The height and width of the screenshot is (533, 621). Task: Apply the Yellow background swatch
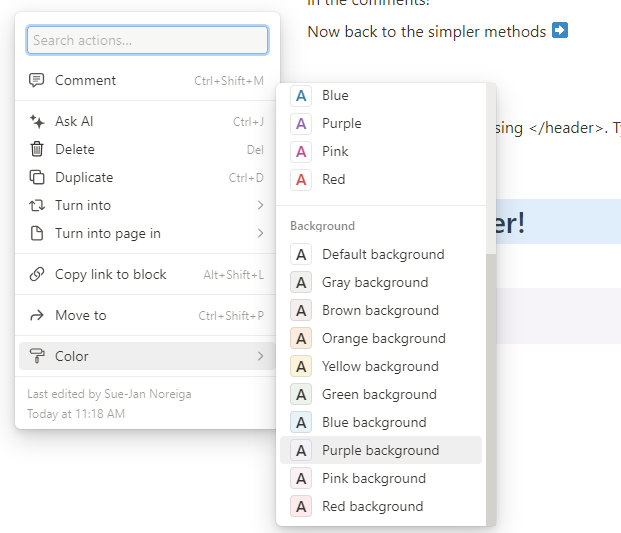301,366
